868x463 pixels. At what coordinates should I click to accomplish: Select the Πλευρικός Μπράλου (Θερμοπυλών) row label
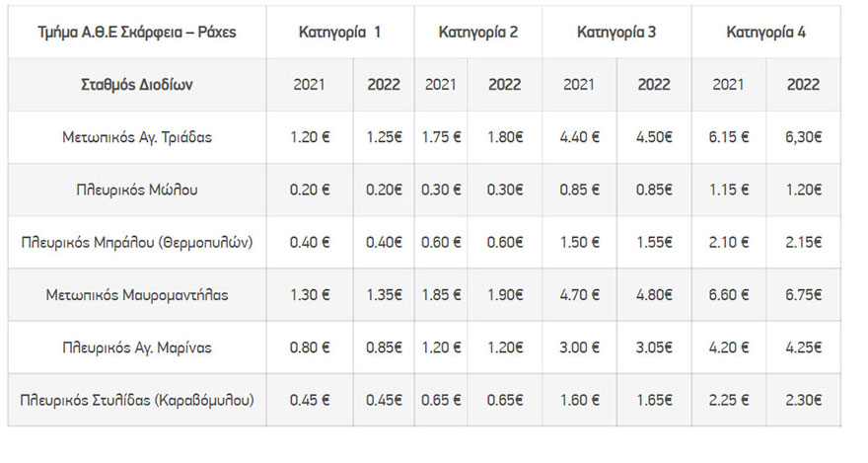[137, 242]
